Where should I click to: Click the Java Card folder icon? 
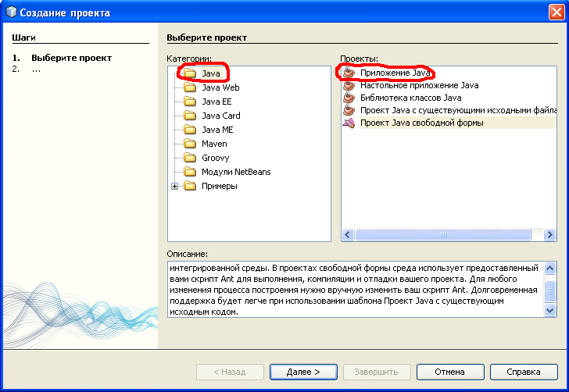pos(190,116)
